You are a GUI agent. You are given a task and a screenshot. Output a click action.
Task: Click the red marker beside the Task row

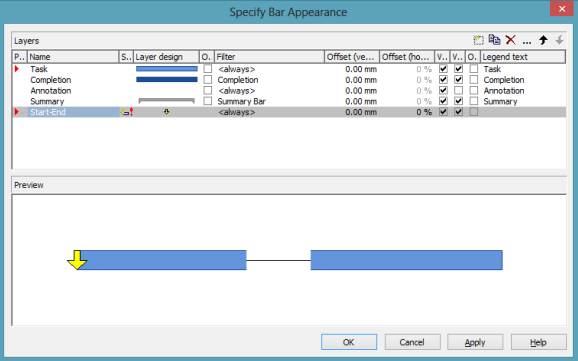click(x=17, y=69)
